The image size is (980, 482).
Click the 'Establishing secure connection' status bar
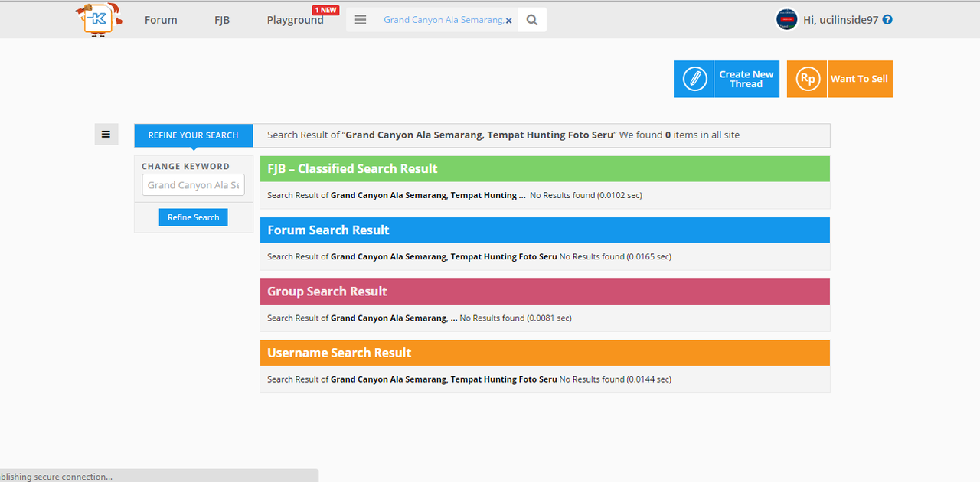pos(159,476)
